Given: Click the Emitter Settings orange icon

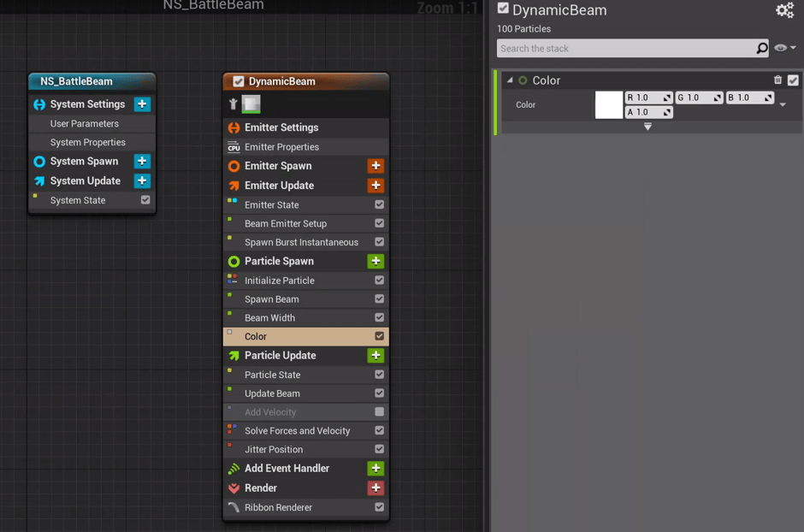Looking at the screenshot, I should (234, 127).
